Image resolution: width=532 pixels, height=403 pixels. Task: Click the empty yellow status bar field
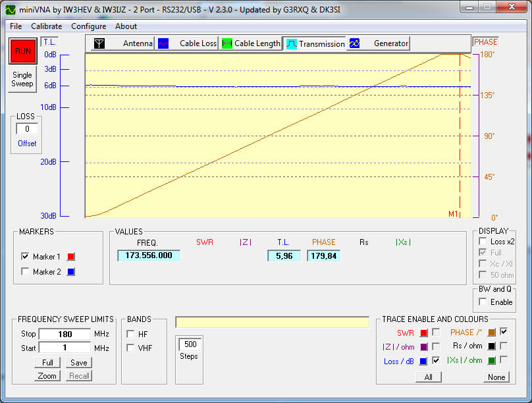(272, 322)
